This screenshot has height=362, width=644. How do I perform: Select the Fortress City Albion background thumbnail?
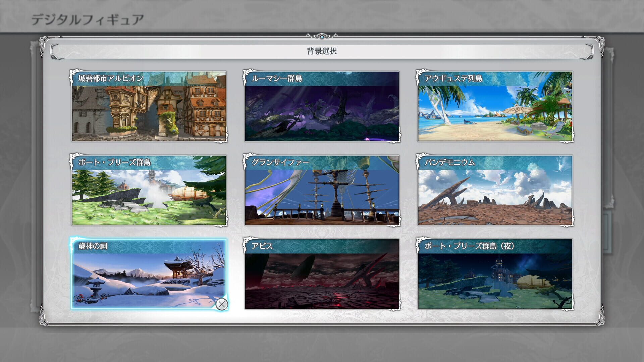pyautogui.click(x=149, y=111)
